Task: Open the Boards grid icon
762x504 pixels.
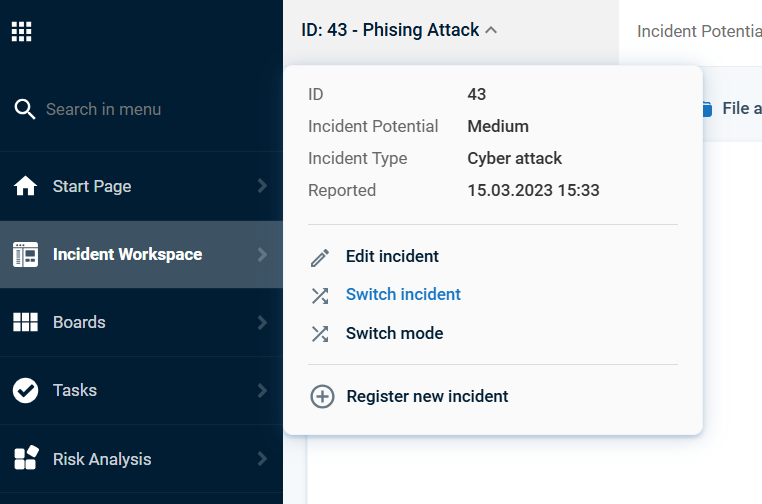Action: tap(25, 322)
